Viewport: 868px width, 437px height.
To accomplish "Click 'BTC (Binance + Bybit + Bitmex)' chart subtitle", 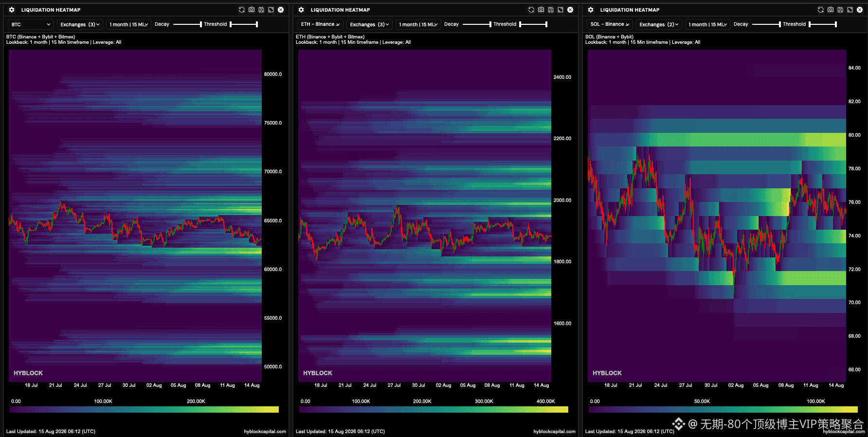I will pyautogui.click(x=40, y=37).
